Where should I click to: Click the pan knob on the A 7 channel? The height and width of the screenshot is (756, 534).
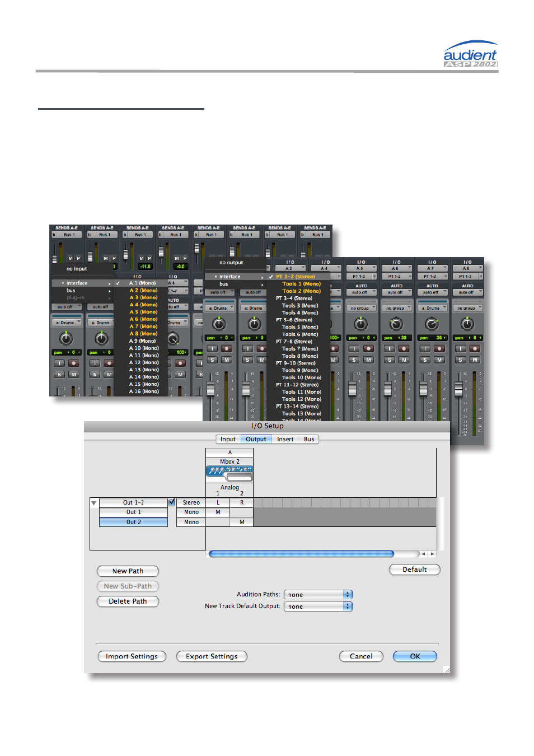tap(432, 324)
